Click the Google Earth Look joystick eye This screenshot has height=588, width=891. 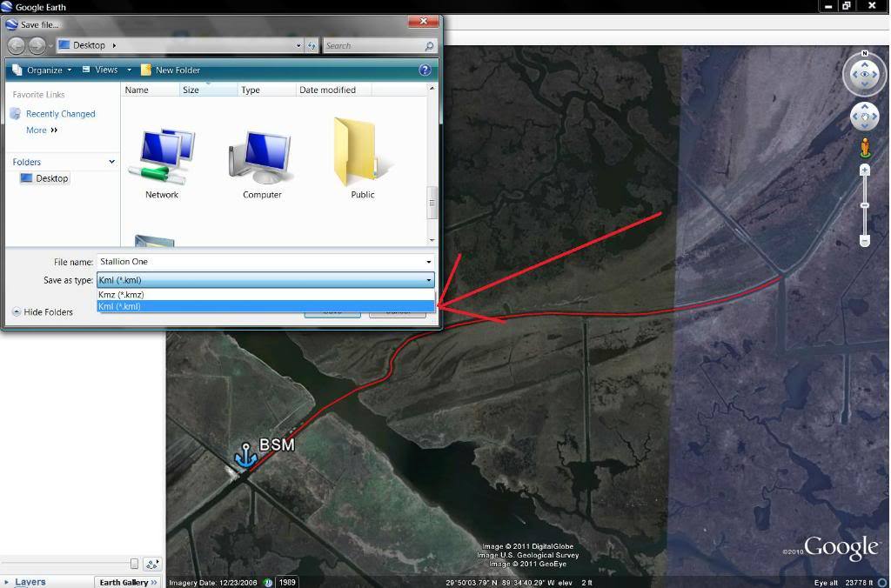point(864,75)
